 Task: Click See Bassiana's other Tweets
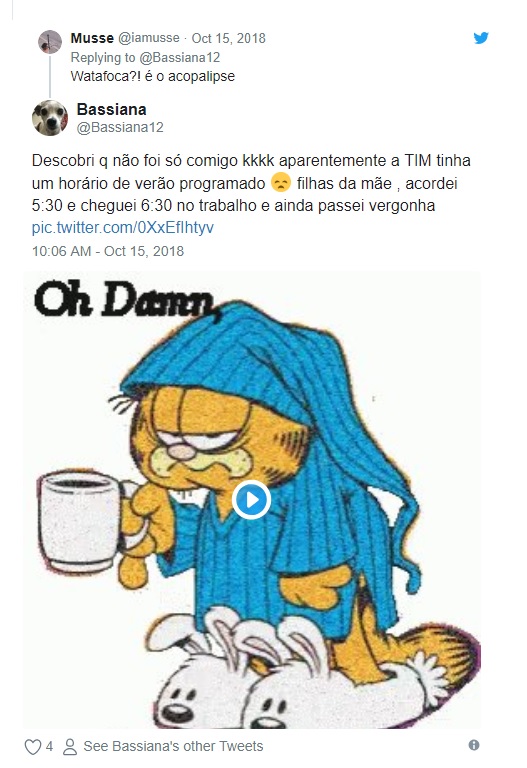[x=173, y=746]
